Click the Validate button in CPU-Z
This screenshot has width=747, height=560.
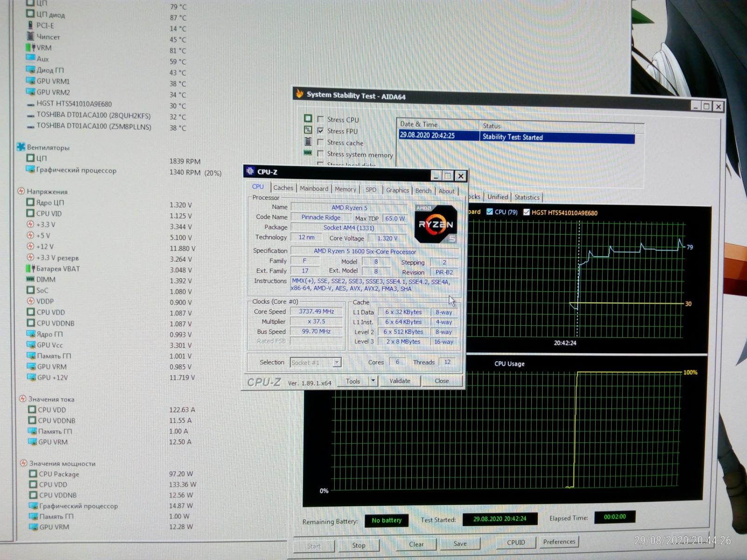[400, 381]
